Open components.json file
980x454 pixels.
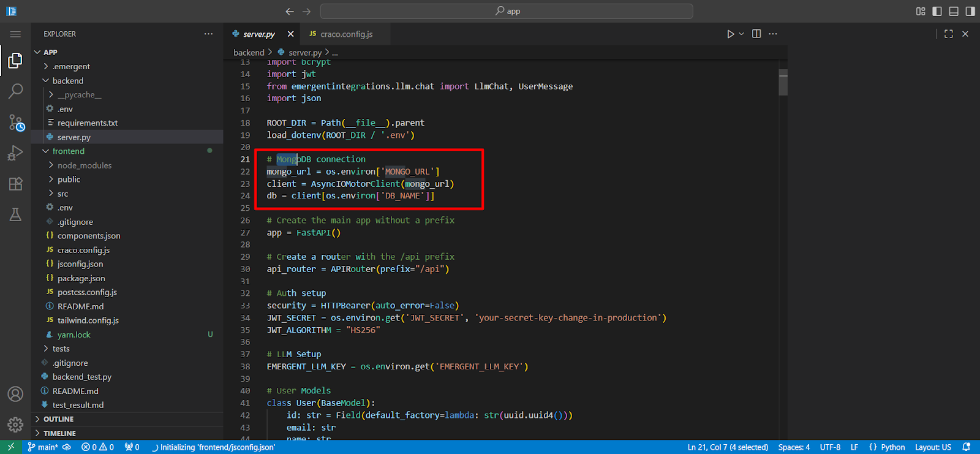tap(127, 236)
